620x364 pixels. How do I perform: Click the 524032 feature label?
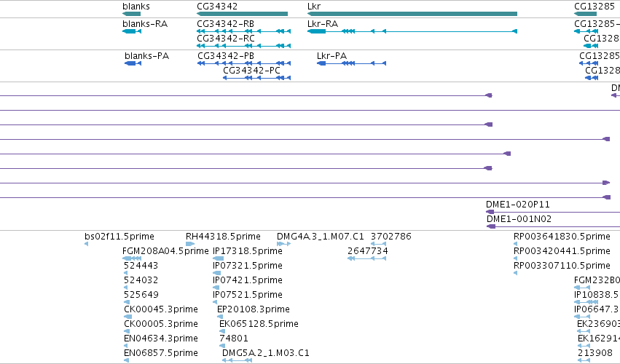pyautogui.click(x=141, y=280)
